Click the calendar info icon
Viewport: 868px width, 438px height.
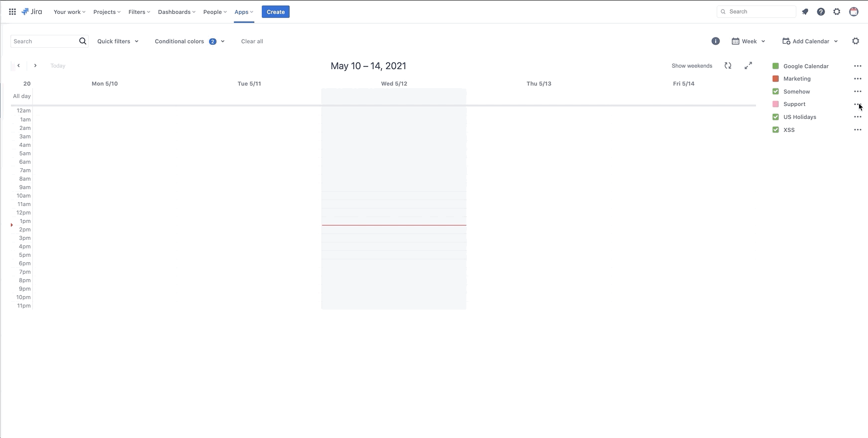point(715,41)
